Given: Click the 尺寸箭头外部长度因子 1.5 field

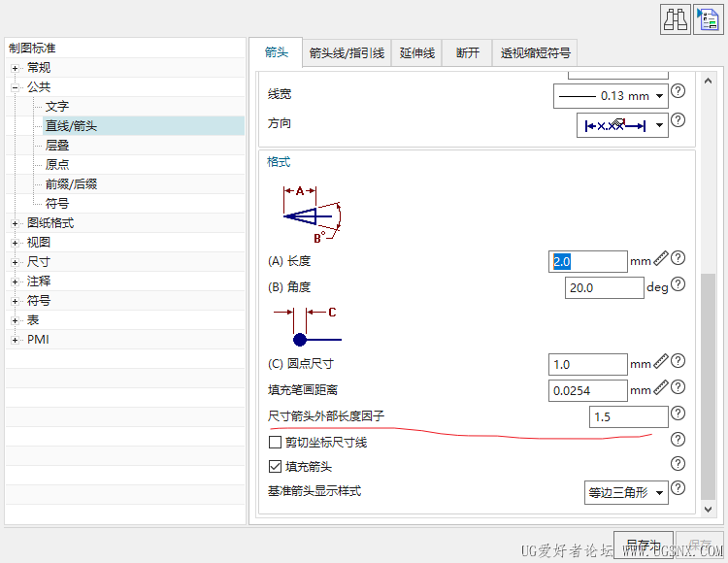Looking at the screenshot, I should click(x=629, y=416).
